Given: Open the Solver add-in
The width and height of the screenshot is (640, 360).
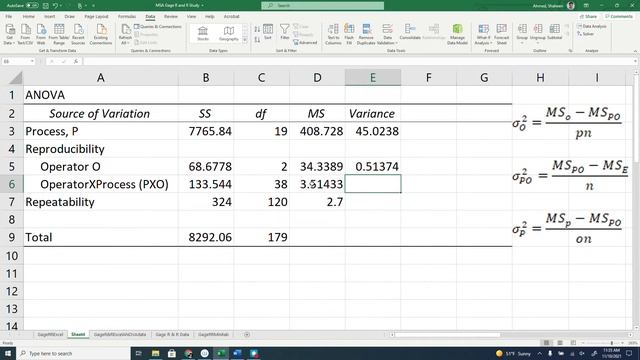Looking at the screenshot, I should (586, 34).
